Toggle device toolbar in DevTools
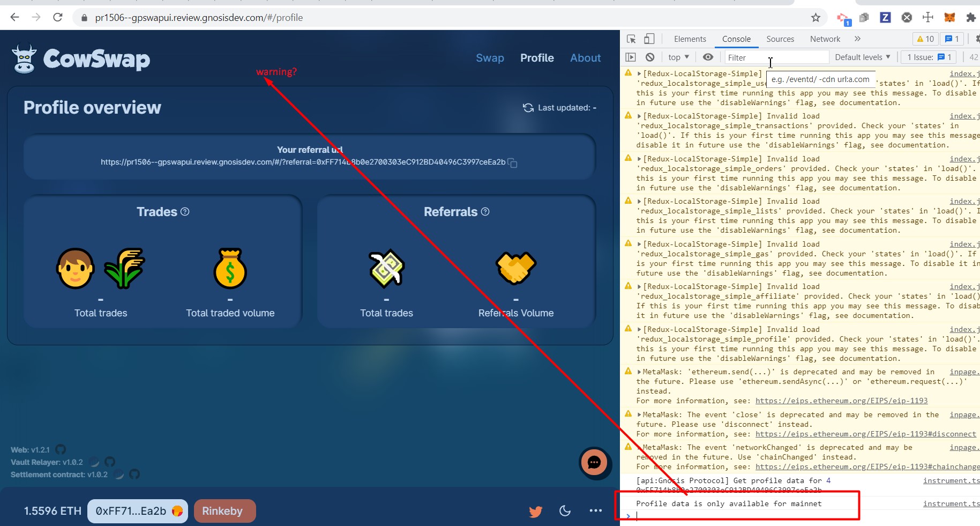The height and width of the screenshot is (526, 980). (649, 39)
